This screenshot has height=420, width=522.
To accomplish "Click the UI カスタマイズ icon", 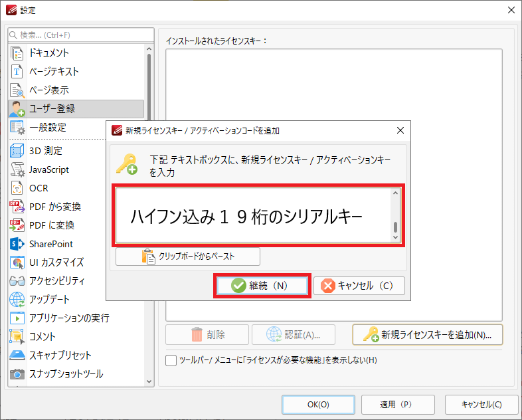I will tap(17, 262).
